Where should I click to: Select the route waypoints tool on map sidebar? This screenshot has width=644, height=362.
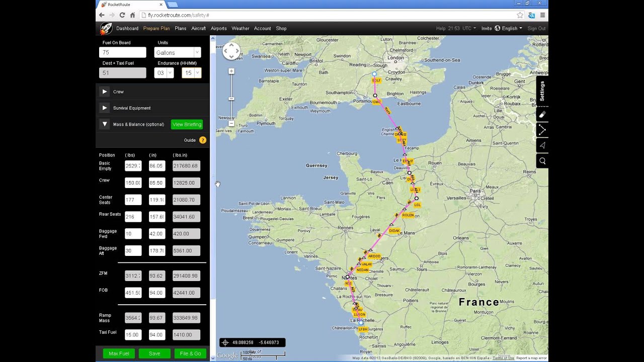(542, 130)
